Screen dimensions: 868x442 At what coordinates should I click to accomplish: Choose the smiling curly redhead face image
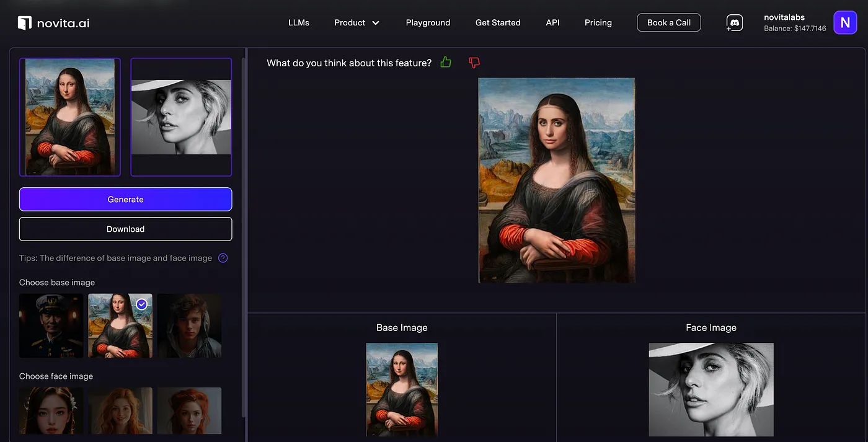click(120, 410)
